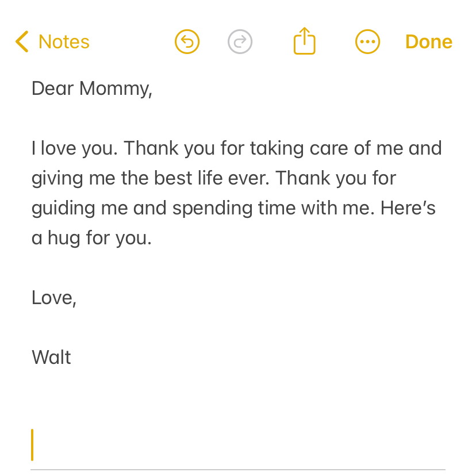Open the share sheet icon
The height and width of the screenshot is (476, 476).
305,41
